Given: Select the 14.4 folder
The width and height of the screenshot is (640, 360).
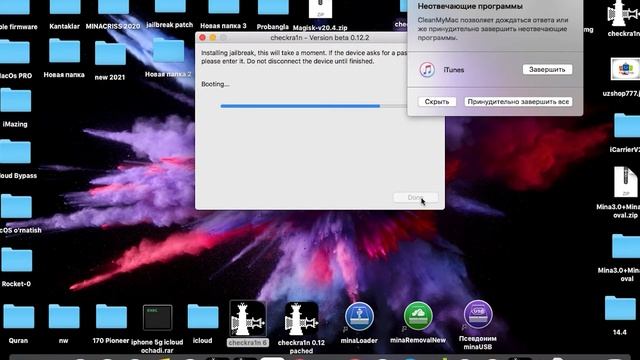Looking at the screenshot, I should pyautogui.click(x=620, y=309).
